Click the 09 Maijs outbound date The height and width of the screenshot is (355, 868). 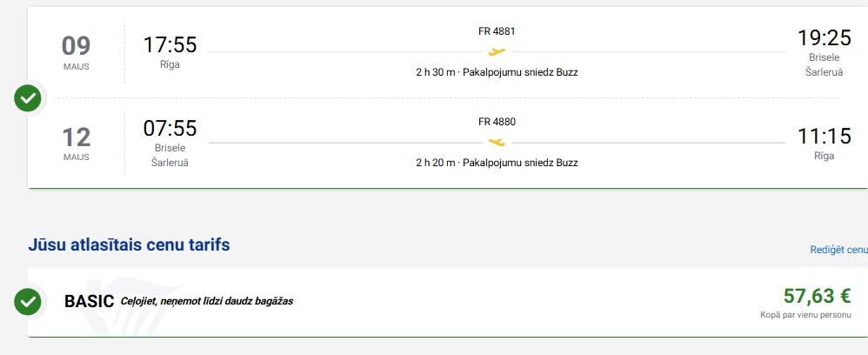pos(76,45)
